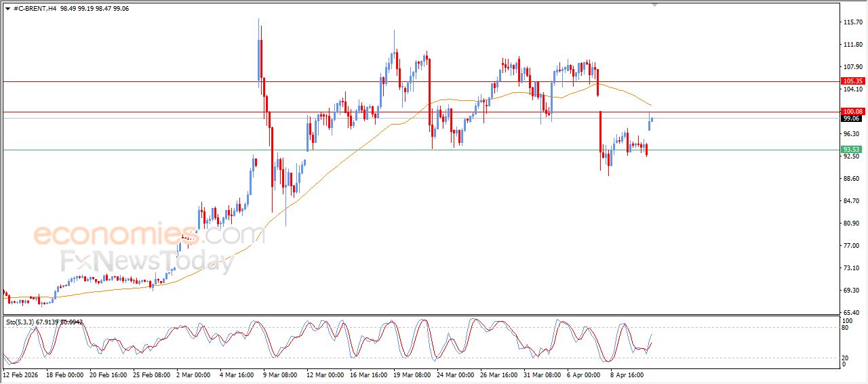Click the gray chart shift triangle marker

[654, 4]
